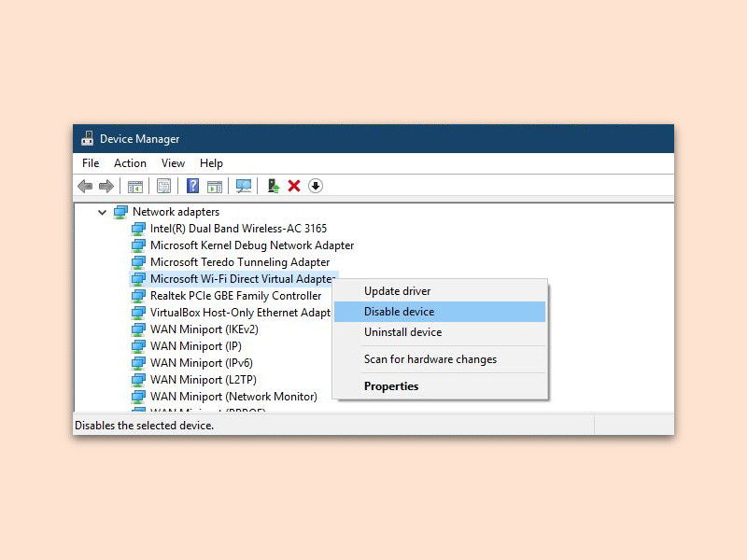
Task: Select Realtek PCIe GBE Family Controller
Action: [x=236, y=296]
